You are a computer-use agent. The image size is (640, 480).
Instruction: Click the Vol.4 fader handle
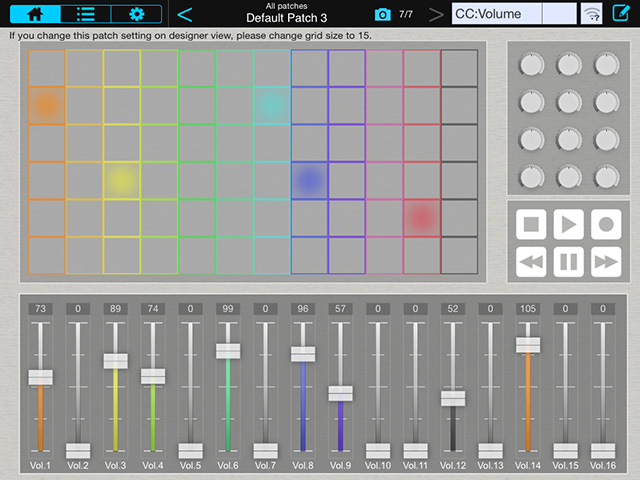click(x=153, y=376)
